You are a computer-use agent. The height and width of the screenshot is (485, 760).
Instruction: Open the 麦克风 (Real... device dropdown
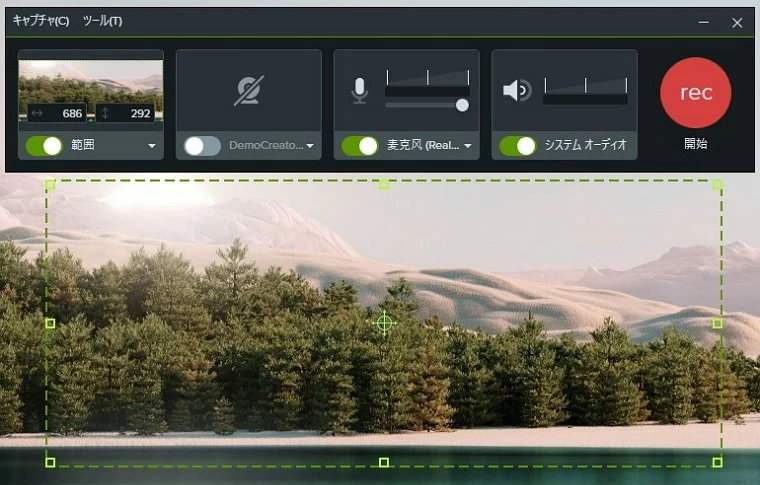click(x=468, y=146)
